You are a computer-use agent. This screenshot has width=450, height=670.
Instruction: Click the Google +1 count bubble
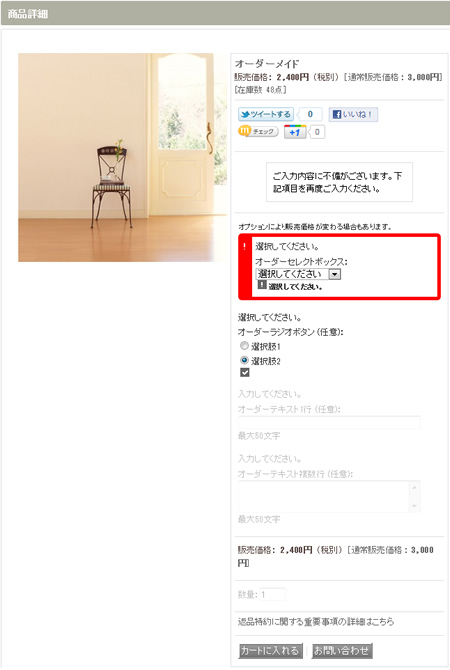pyautogui.click(x=317, y=132)
